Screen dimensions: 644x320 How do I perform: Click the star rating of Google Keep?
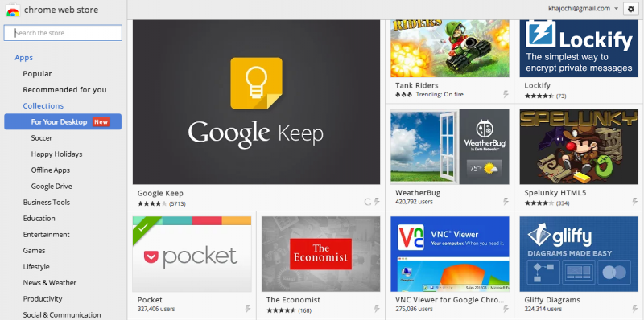[152, 203]
